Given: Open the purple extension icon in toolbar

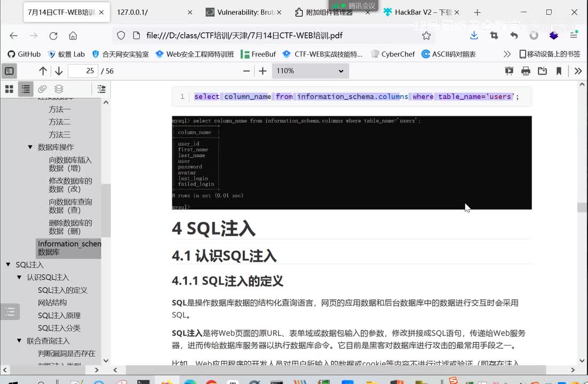Looking at the screenshot, I should point(553,36).
